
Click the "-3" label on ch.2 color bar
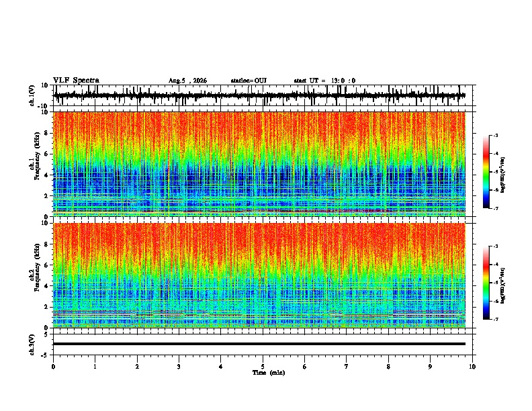click(496, 246)
